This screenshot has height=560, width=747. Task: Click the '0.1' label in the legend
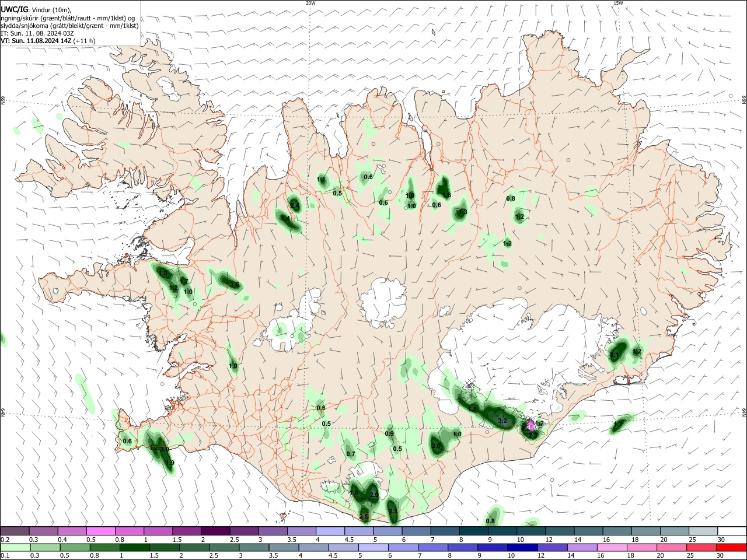pyautogui.click(x=5, y=556)
